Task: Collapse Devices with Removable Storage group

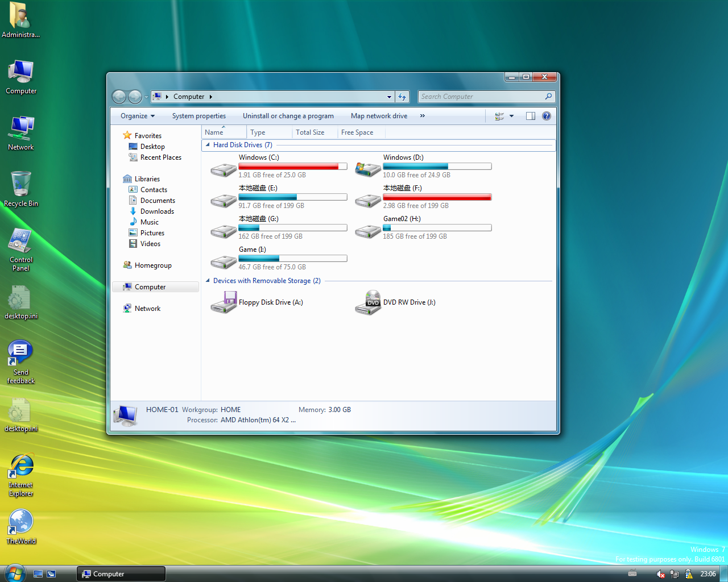Action: (x=208, y=281)
